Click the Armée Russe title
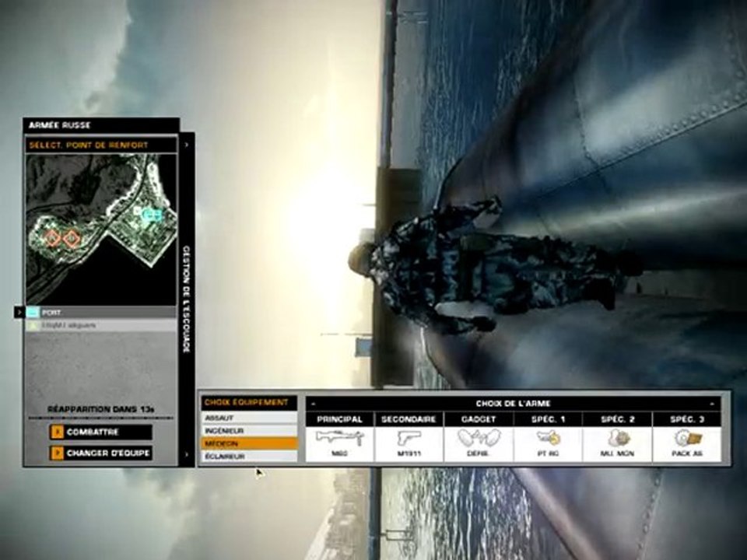 click(60, 125)
